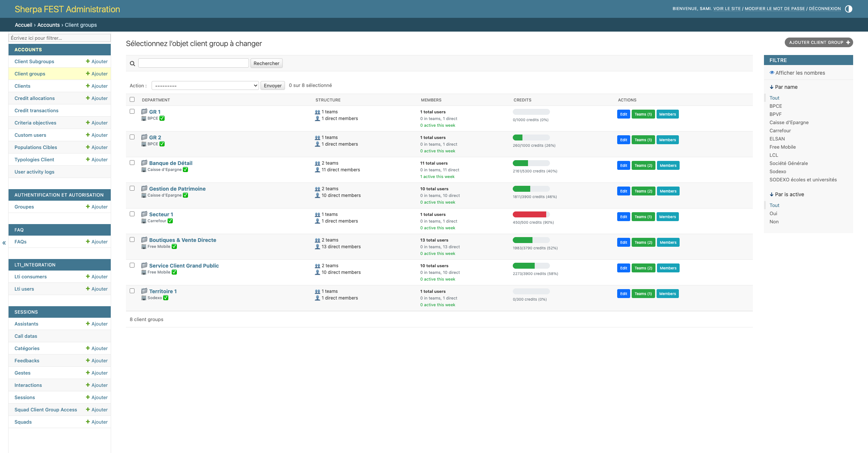The image size is (868, 453).
Task: Collapse the Par is active filter section
Action: tap(787, 194)
